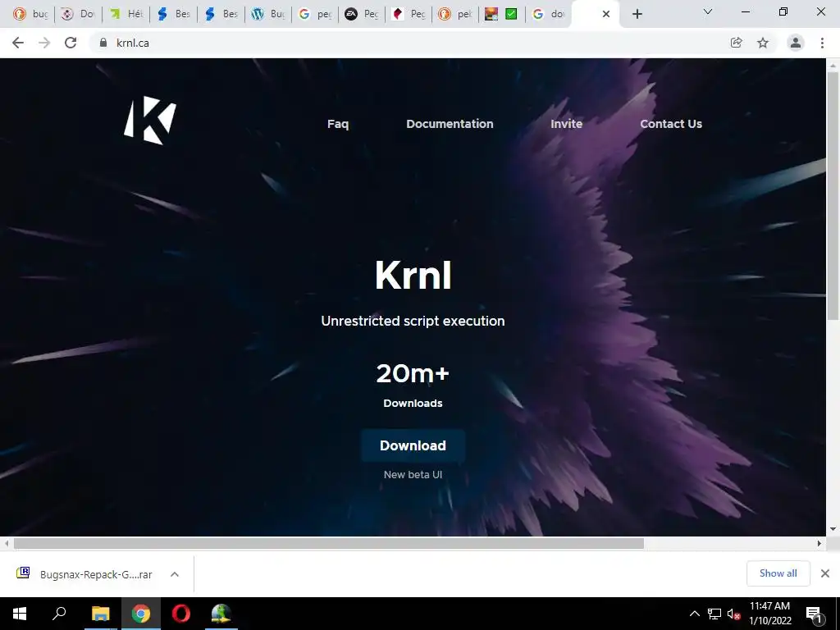
Task: Open the Windows Start menu
Action: pyautogui.click(x=20, y=614)
